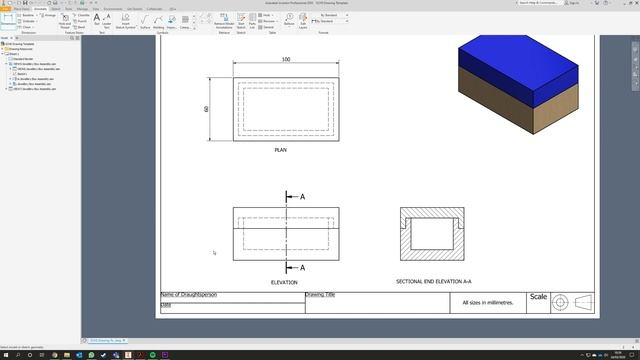The image size is (640, 360).
Task: Select the Leader Text tool
Action: [107, 21]
